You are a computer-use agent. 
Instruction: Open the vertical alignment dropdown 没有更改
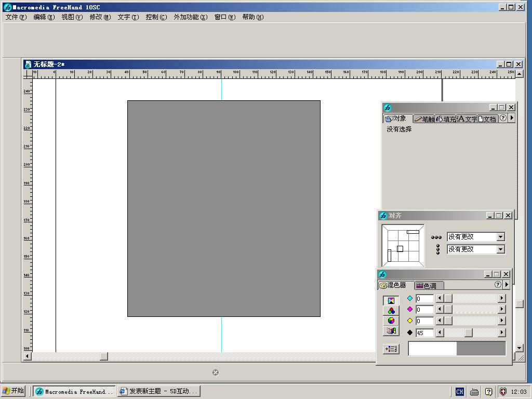click(x=500, y=249)
